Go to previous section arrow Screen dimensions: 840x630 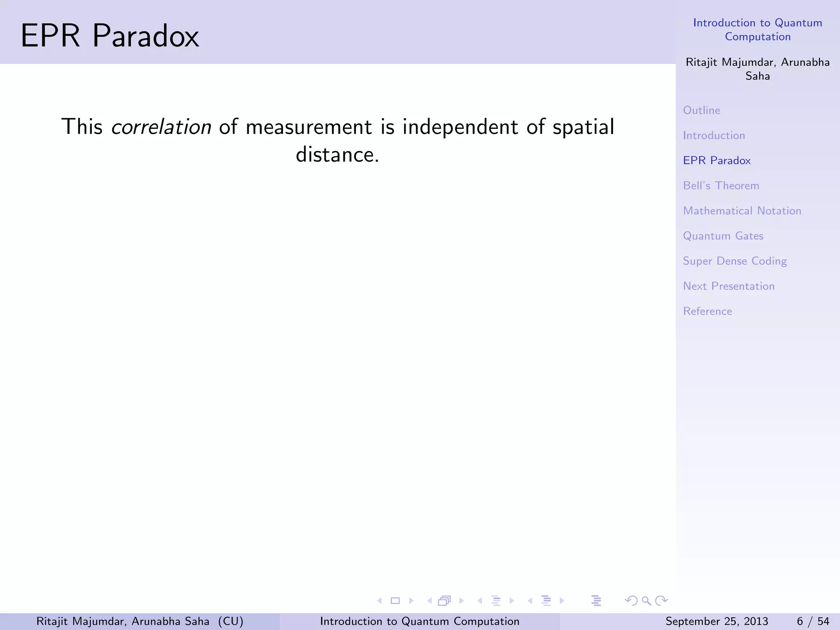coord(530,600)
